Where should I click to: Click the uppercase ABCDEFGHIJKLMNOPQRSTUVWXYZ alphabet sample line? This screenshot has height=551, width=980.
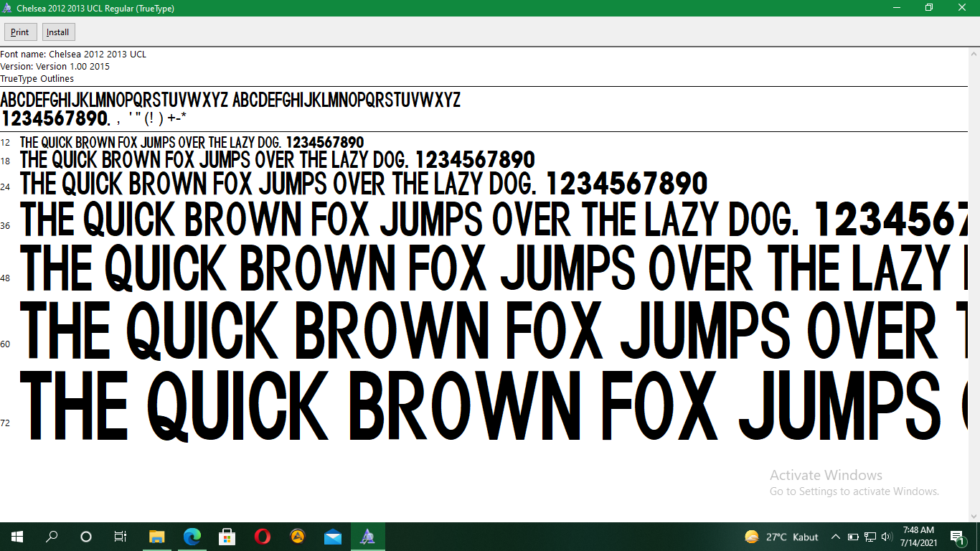(x=230, y=100)
